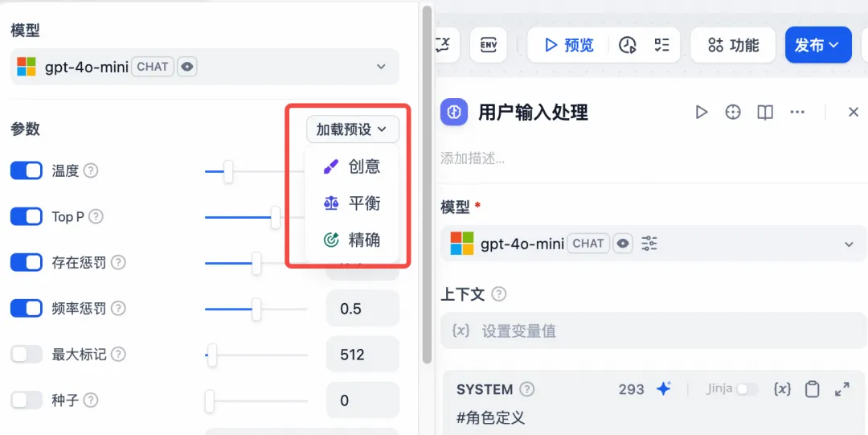Screen dimensions: 868x435
Task: Open the run history clock icon
Action: (x=627, y=45)
